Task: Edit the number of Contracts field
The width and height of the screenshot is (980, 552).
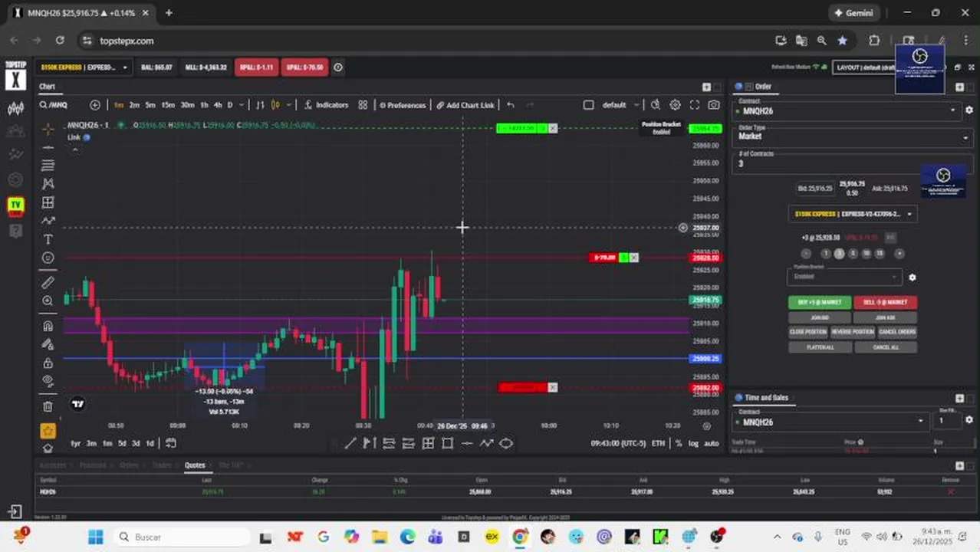Action: coord(853,163)
